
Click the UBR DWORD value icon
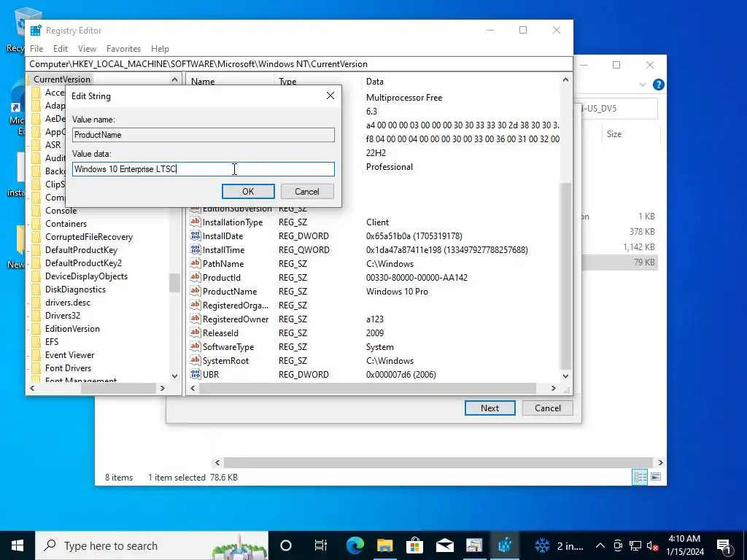click(x=196, y=374)
